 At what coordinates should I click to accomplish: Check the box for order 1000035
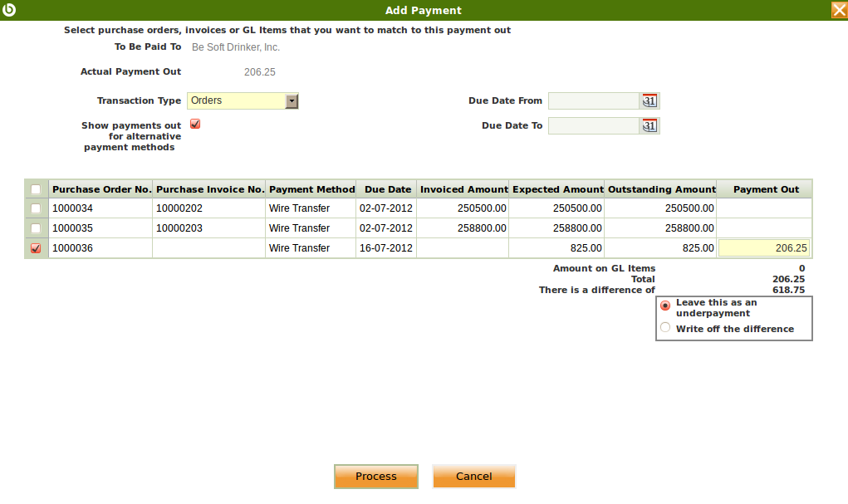click(x=36, y=228)
